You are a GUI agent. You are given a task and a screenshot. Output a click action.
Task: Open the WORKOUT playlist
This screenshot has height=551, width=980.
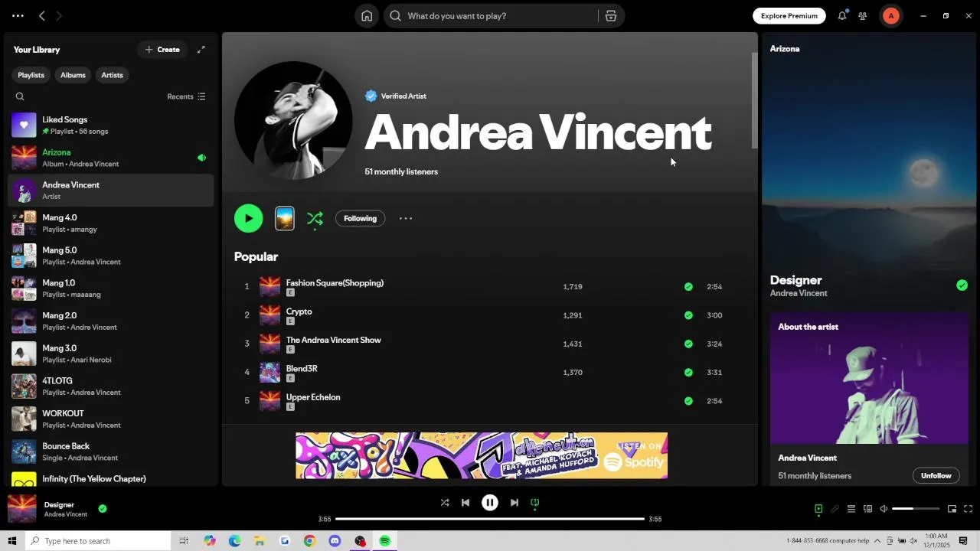point(110,419)
